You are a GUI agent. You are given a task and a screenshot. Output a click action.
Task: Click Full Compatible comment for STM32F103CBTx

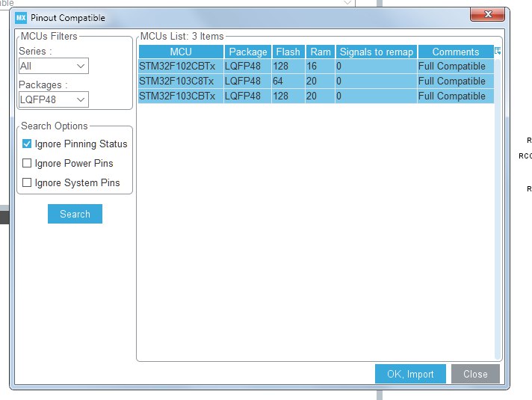(456, 96)
